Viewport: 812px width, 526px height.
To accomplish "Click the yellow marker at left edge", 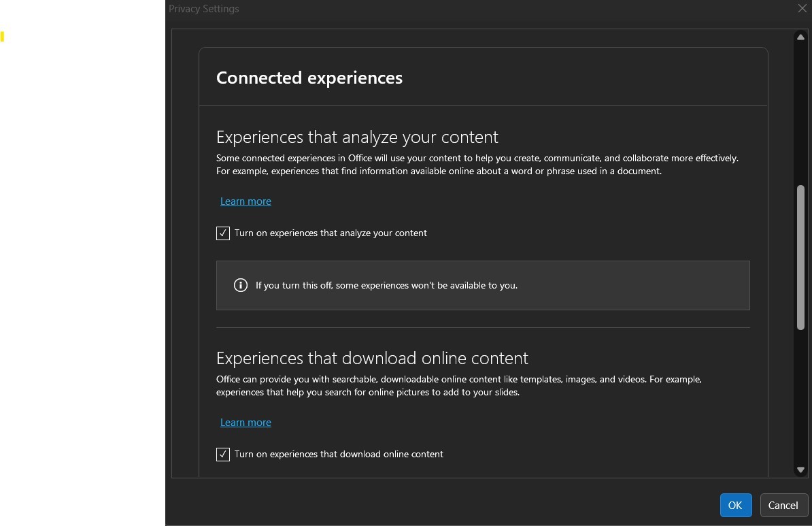I will [3, 37].
